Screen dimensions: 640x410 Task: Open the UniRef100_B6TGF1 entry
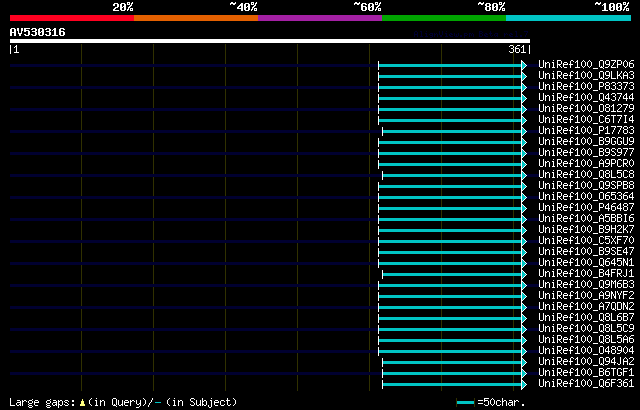click(x=586, y=373)
